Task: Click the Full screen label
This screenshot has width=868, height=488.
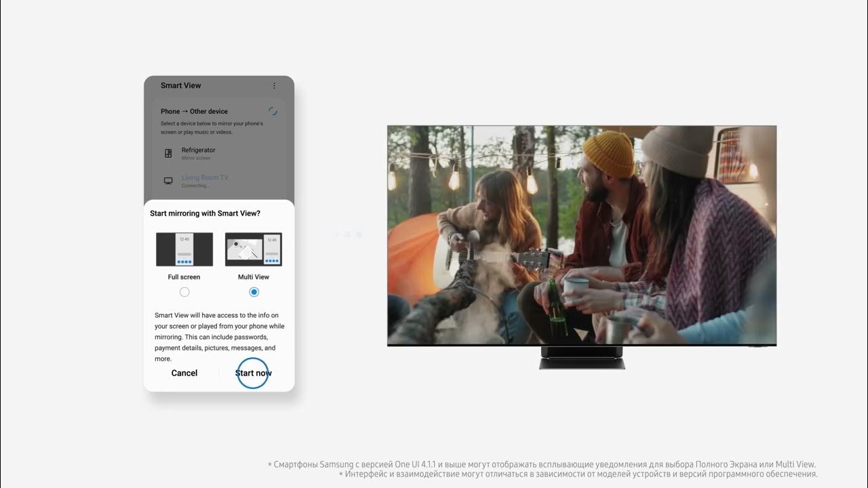Action: click(184, 277)
